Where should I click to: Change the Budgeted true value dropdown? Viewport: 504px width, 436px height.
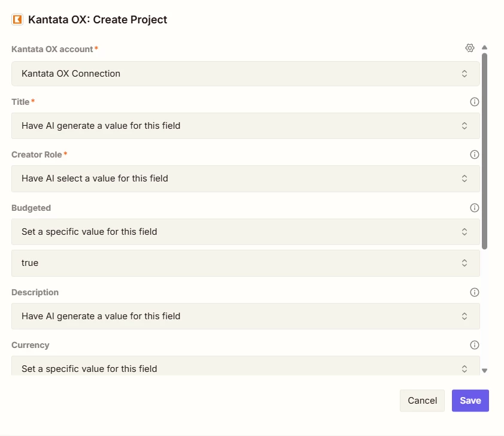[245, 263]
